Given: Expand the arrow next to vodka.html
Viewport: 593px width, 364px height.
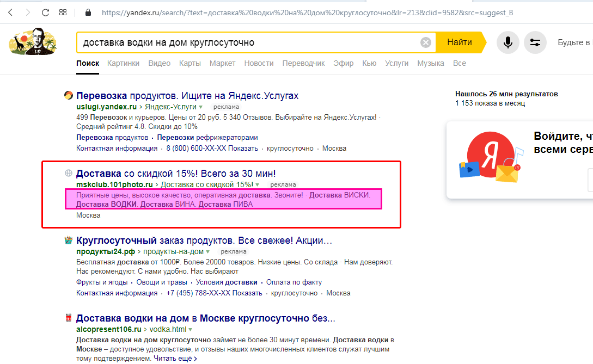Looking at the screenshot, I should click(x=190, y=330).
